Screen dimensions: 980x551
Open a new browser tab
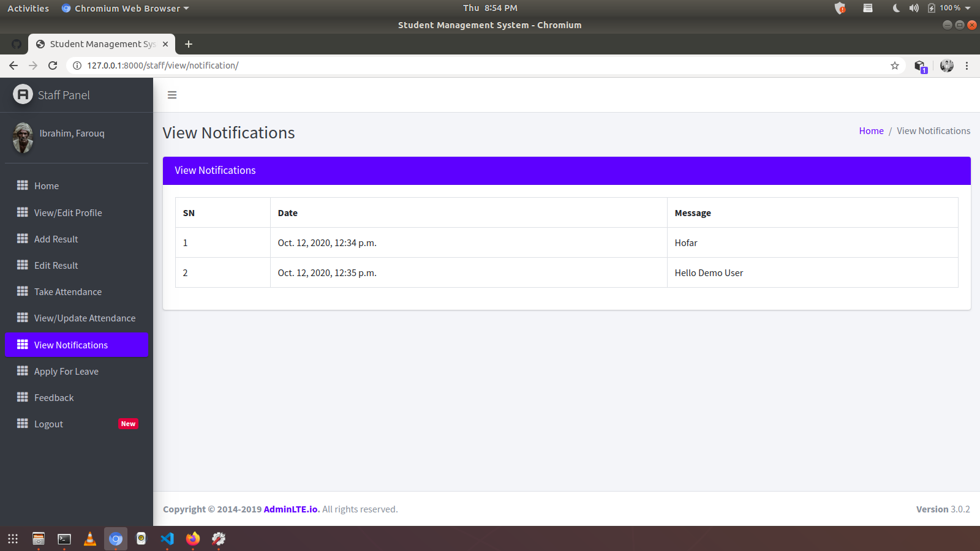click(x=189, y=44)
